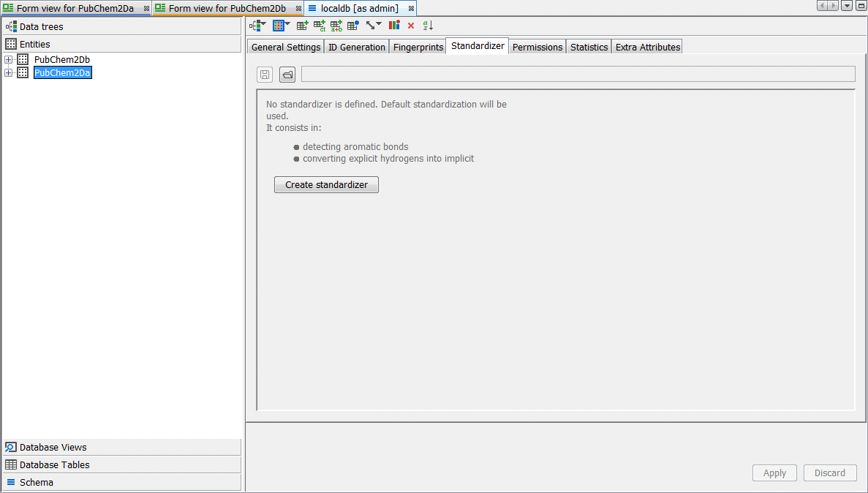Expand the PubChem2Db tree node
Viewport: 868px width, 493px height.
9,59
